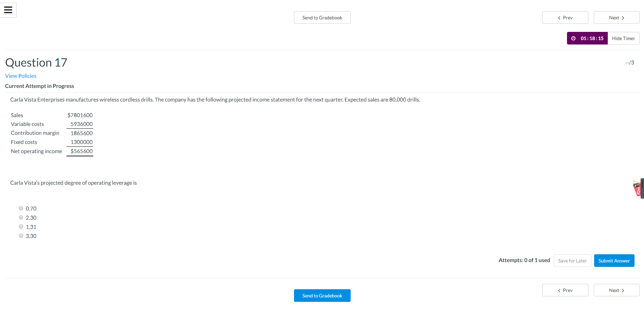
Task: Click the Question 17 heading
Action: [36, 62]
